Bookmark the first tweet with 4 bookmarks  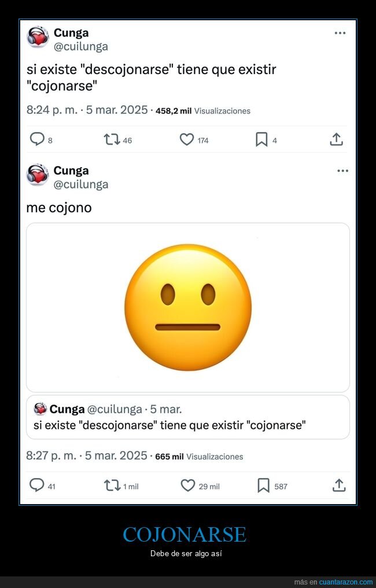point(261,139)
